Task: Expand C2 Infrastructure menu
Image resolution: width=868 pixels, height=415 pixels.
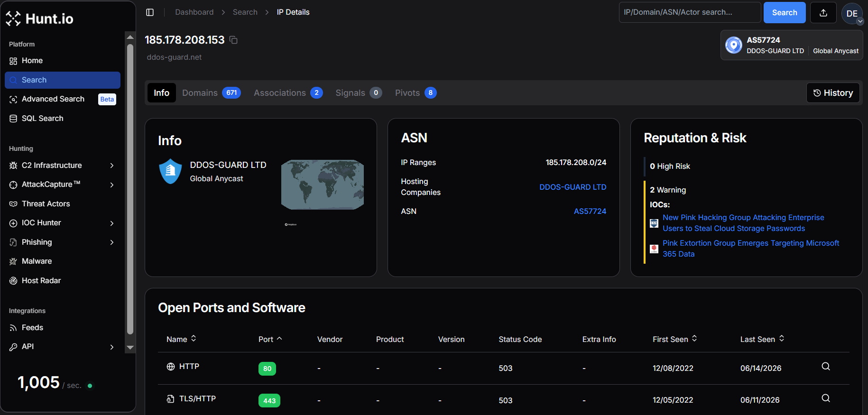Action: (x=63, y=166)
